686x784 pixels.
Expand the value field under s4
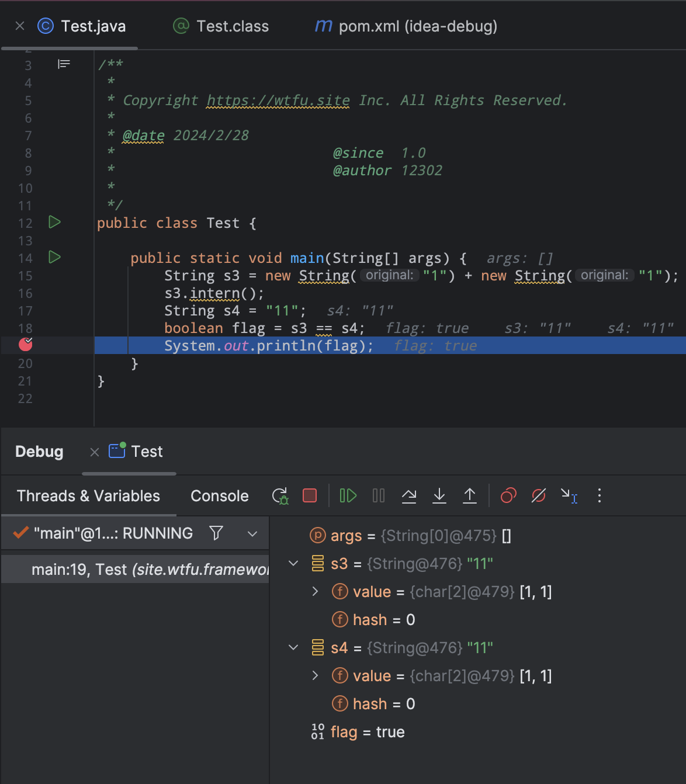[316, 676]
